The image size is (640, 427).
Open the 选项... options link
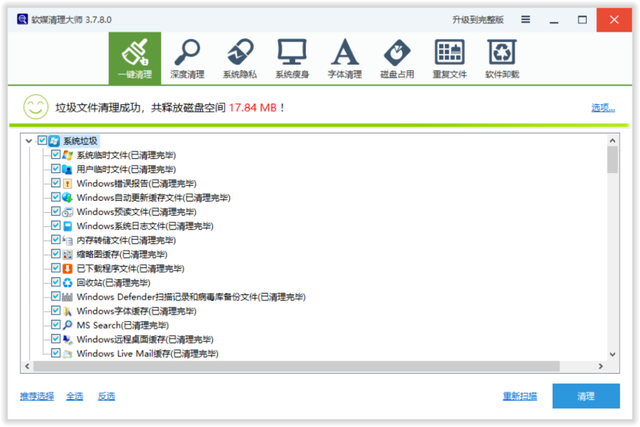click(x=603, y=107)
